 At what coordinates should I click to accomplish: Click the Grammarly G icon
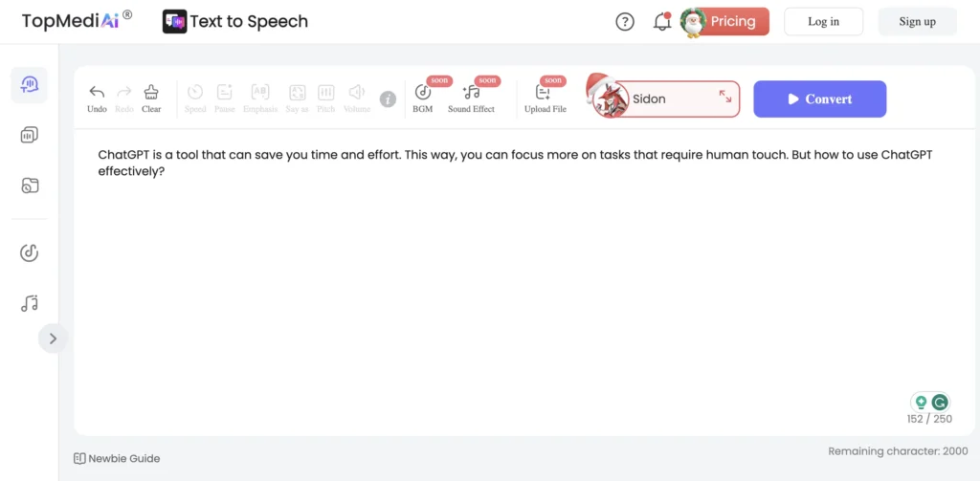939,403
